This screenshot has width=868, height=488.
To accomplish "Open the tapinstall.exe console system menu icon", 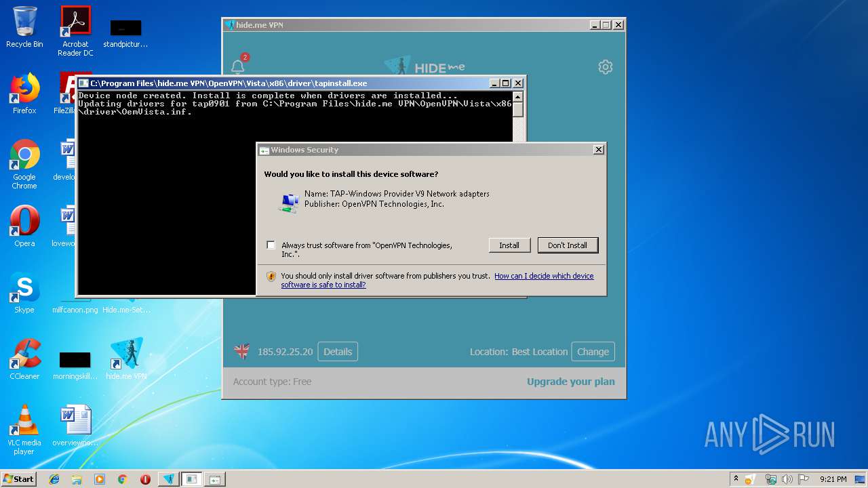I will tap(83, 83).
